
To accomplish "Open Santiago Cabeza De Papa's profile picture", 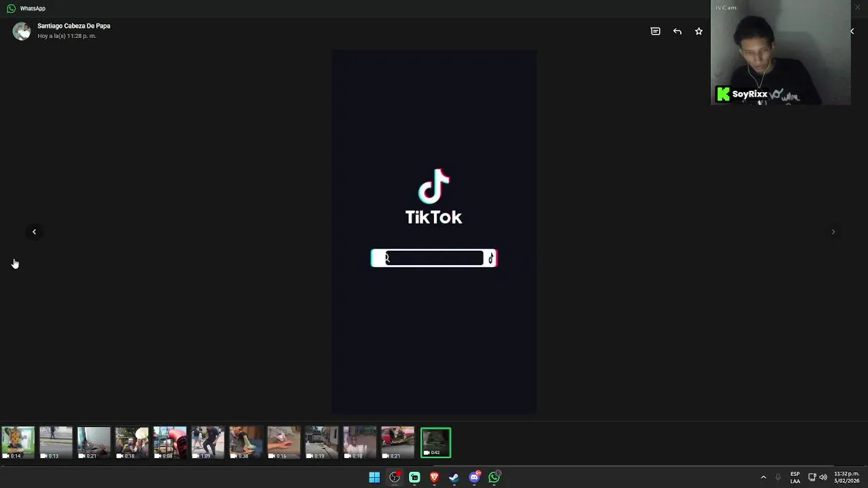I will click(22, 31).
